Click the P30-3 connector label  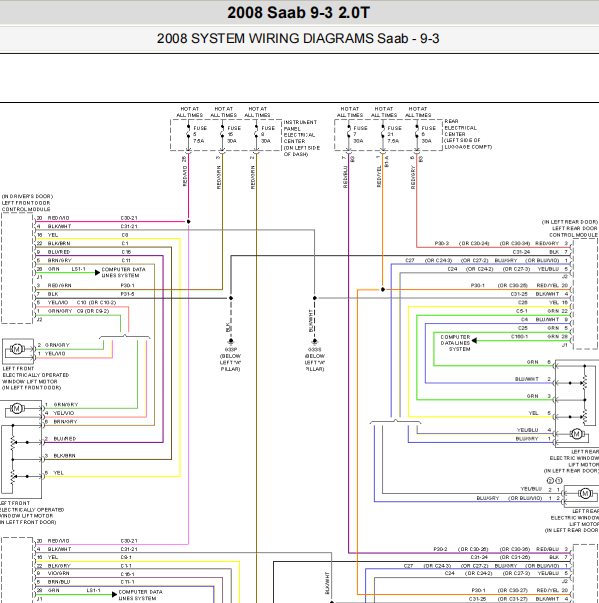click(x=442, y=243)
